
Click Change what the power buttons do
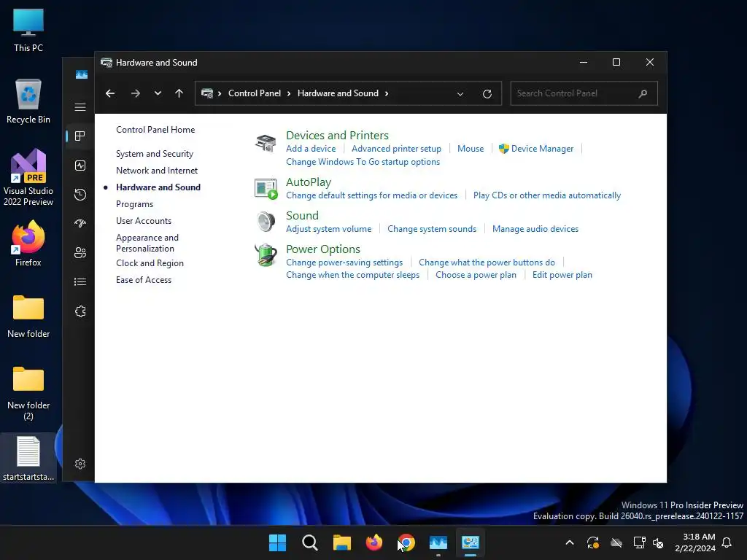487,262
